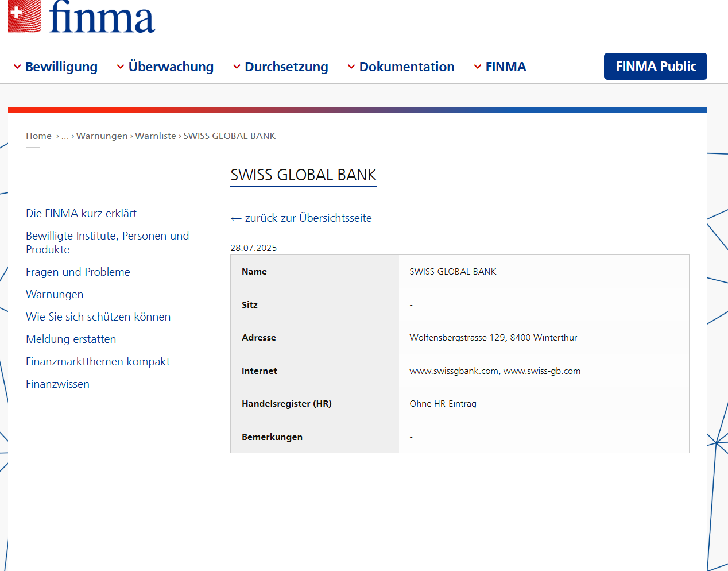Open the Durchsetzung navigation item

[286, 67]
